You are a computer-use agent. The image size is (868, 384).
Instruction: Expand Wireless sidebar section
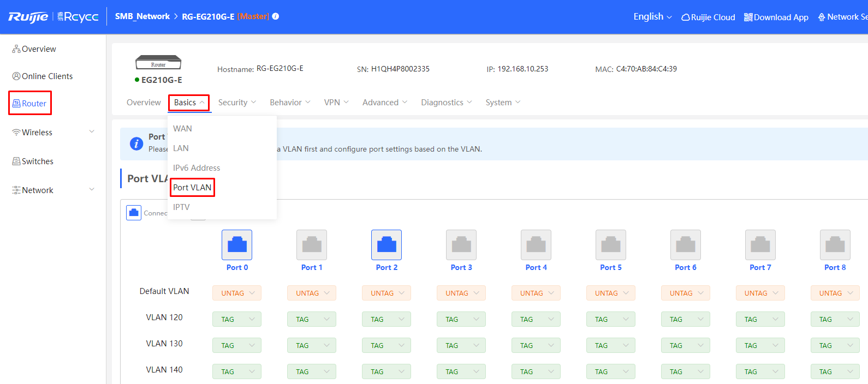point(53,133)
